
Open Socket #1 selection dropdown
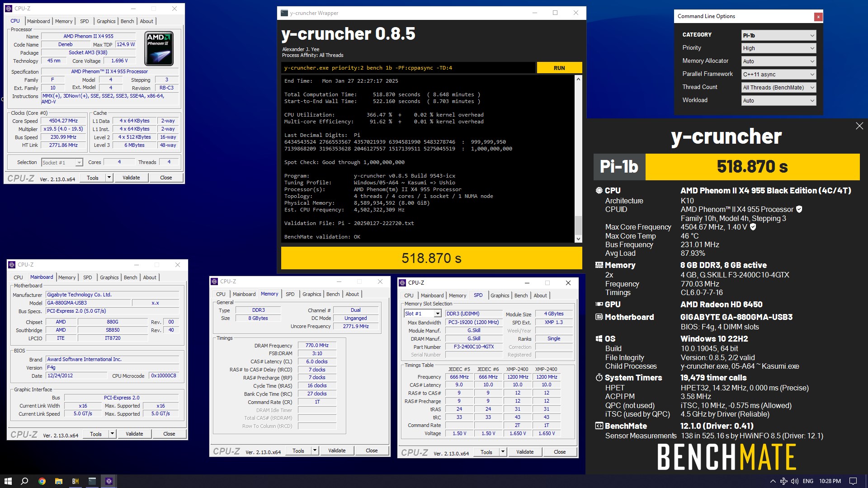(x=62, y=163)
